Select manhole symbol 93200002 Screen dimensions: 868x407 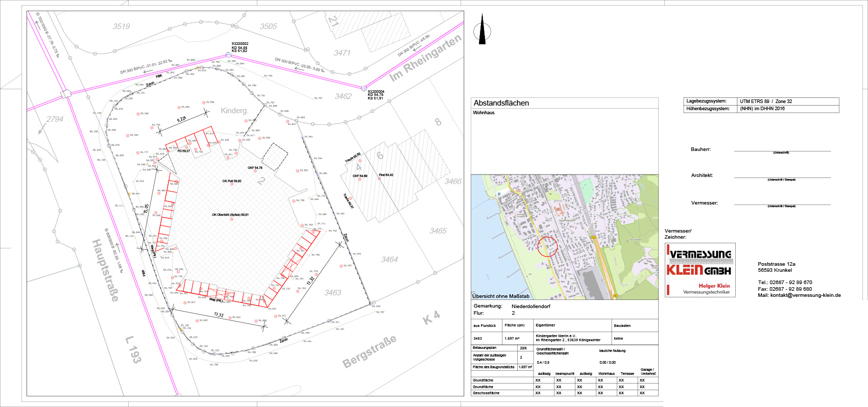[228, 55]
